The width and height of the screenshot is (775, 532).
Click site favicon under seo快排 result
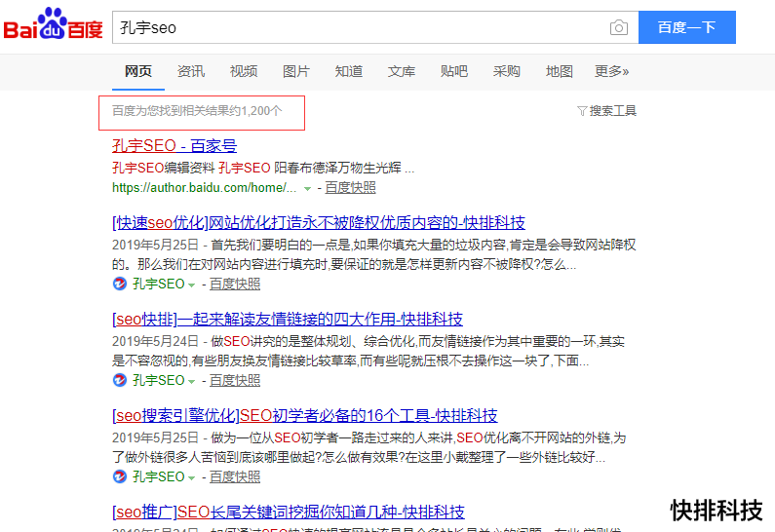pyautogui.click(x=120, y=380)
